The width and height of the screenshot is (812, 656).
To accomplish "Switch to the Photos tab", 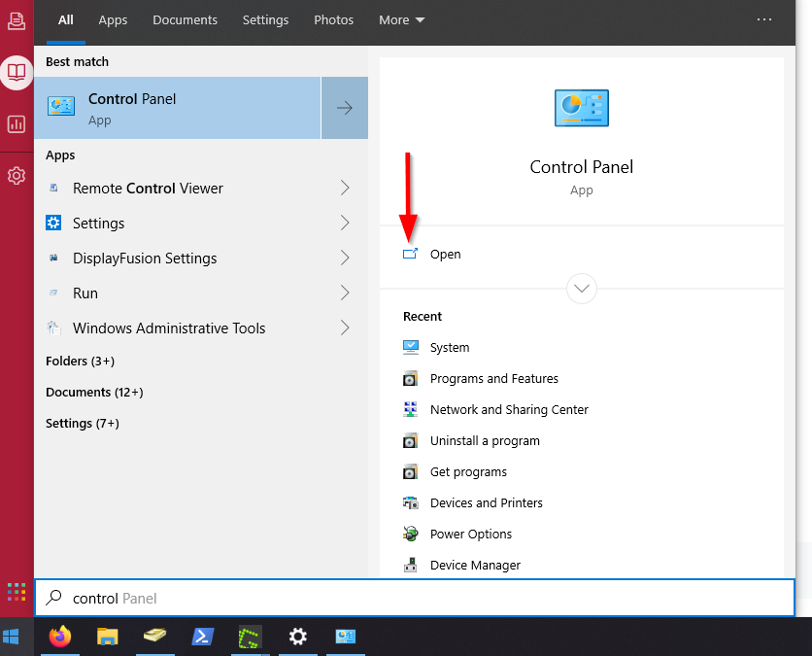I will point(333,20).
